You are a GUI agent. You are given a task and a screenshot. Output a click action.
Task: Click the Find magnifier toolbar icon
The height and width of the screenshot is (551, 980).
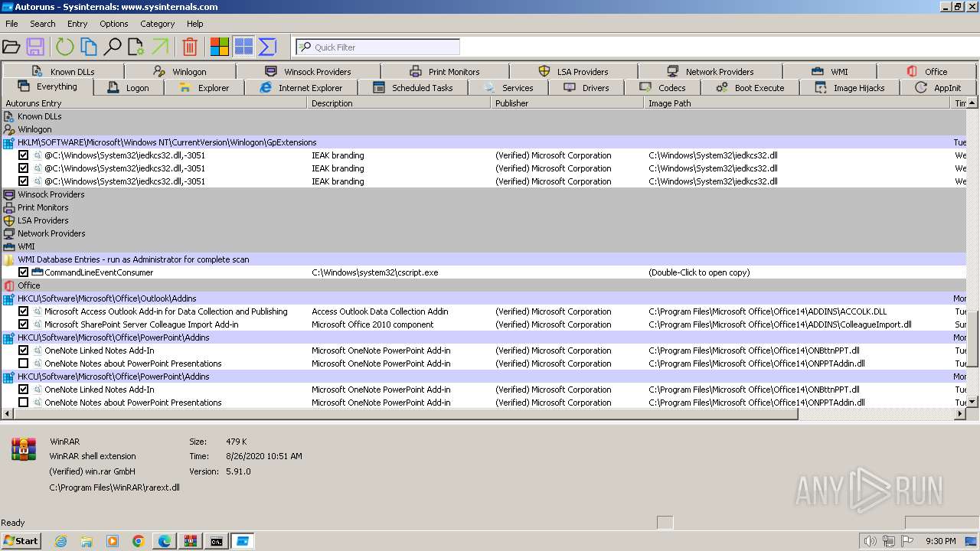click(x=113, y=47)
